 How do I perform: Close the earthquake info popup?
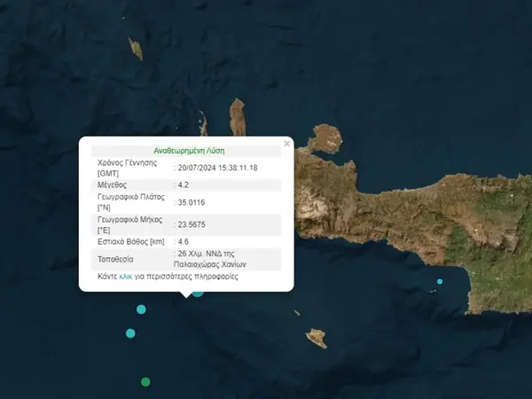click(286, 143)
